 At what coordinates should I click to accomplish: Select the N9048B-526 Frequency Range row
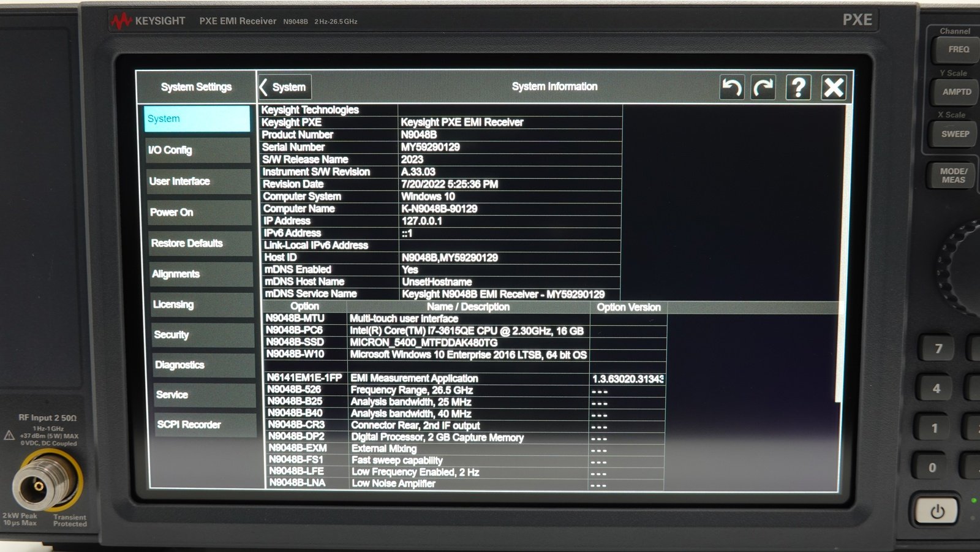coord(466,390)
